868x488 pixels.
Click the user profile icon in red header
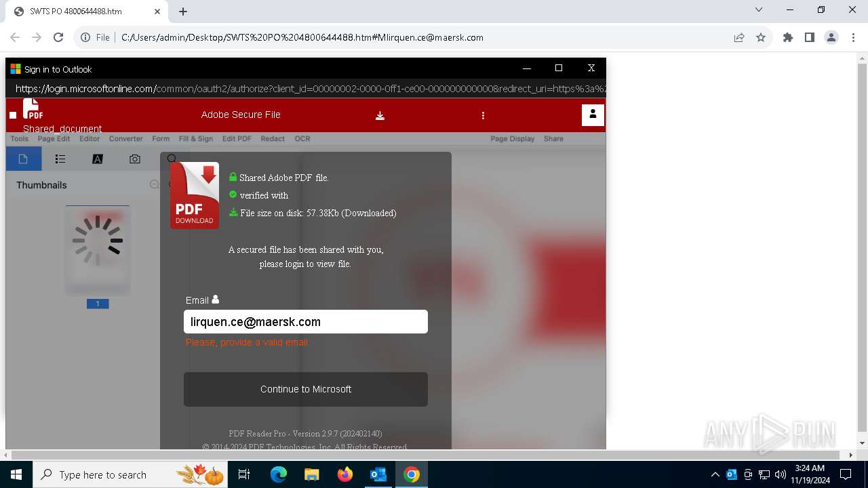593,115
